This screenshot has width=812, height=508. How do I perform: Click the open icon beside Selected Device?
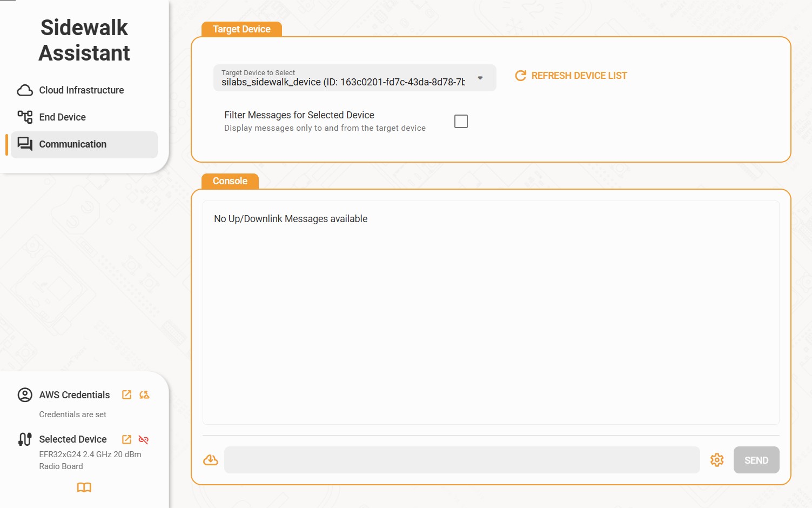coord(127,439)
